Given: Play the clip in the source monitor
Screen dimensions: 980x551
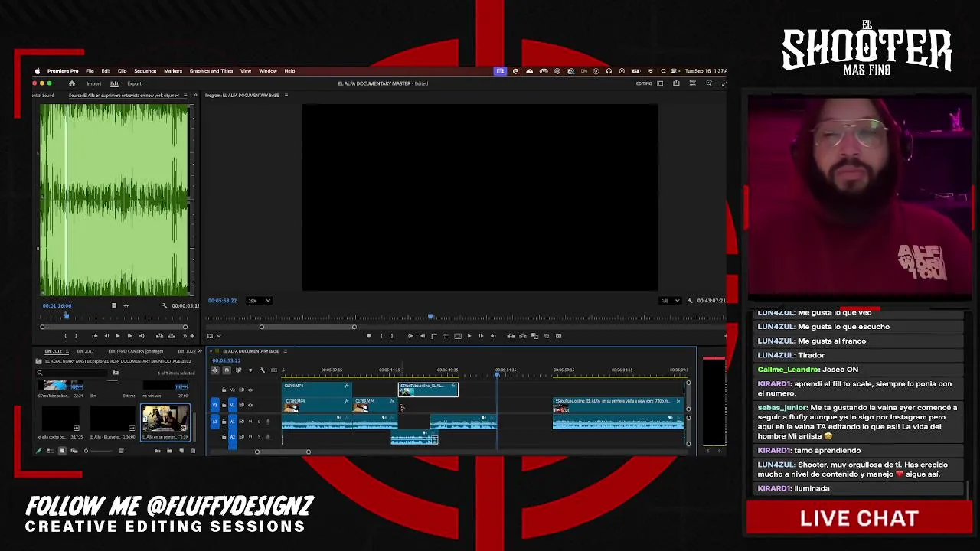Looking at the screenshot, I should (117, 336).
